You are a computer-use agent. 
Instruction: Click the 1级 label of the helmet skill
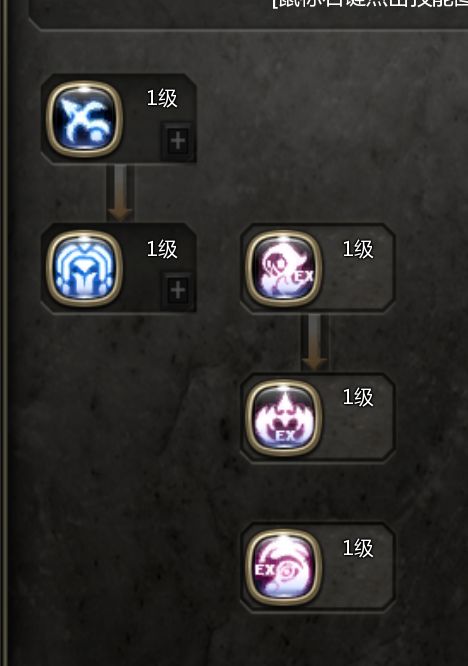pos(162,249)
